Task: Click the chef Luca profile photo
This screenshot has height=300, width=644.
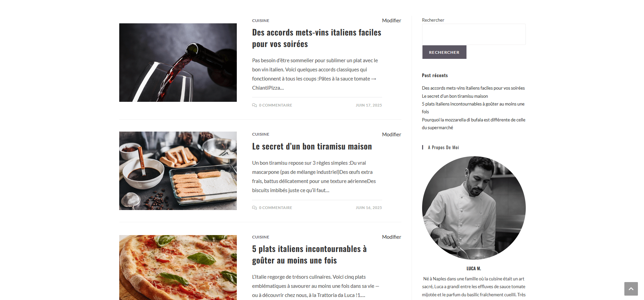Action: (x=474, y=208)
